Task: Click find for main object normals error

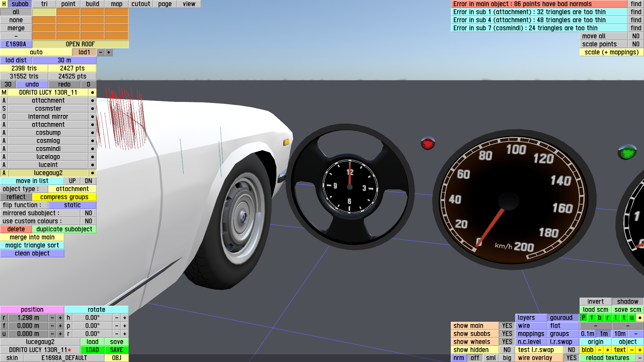Action: point(636,4)
